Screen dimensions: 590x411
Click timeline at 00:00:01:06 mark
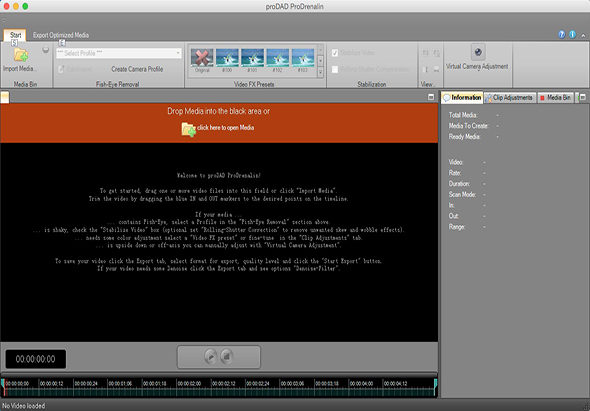tap(120, 384)
